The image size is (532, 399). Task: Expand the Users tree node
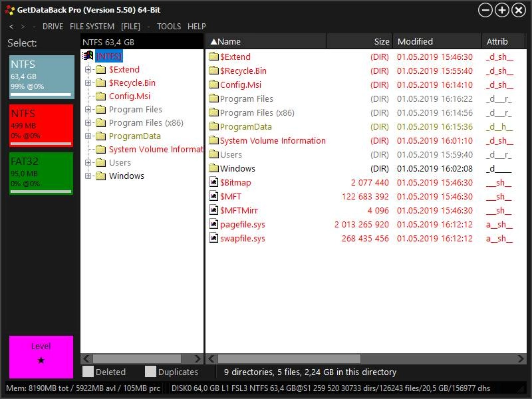tap(88, 162)
